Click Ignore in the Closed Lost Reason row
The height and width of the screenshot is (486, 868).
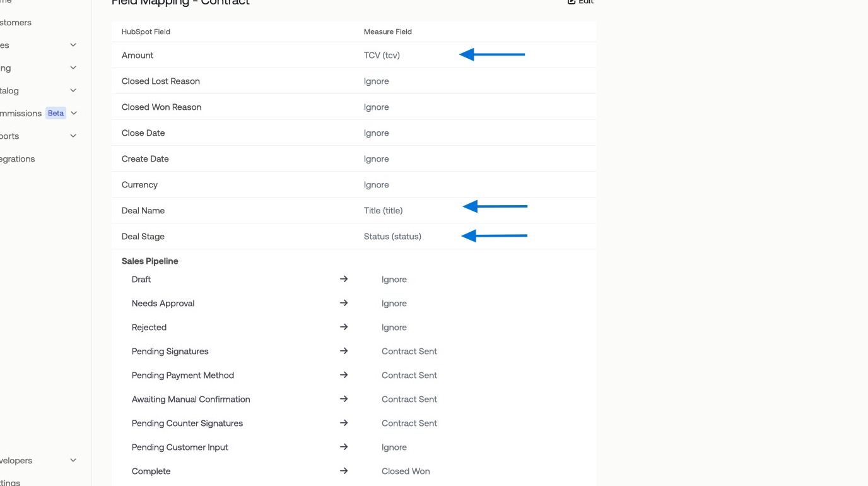click(377, 81)
